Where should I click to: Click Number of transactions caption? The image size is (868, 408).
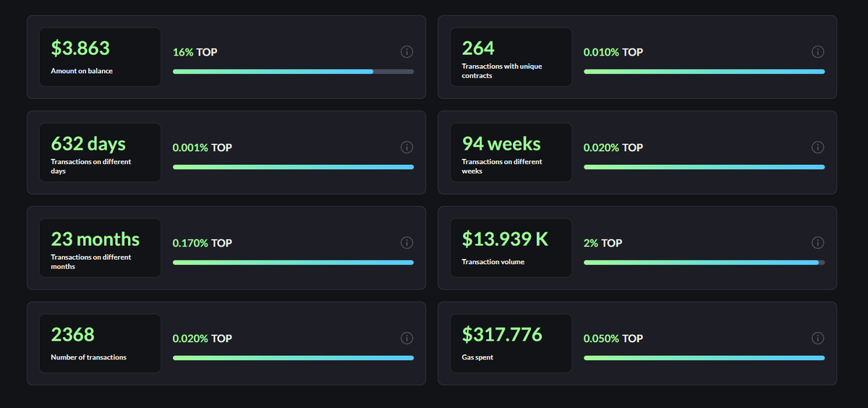tap(88, 357)
